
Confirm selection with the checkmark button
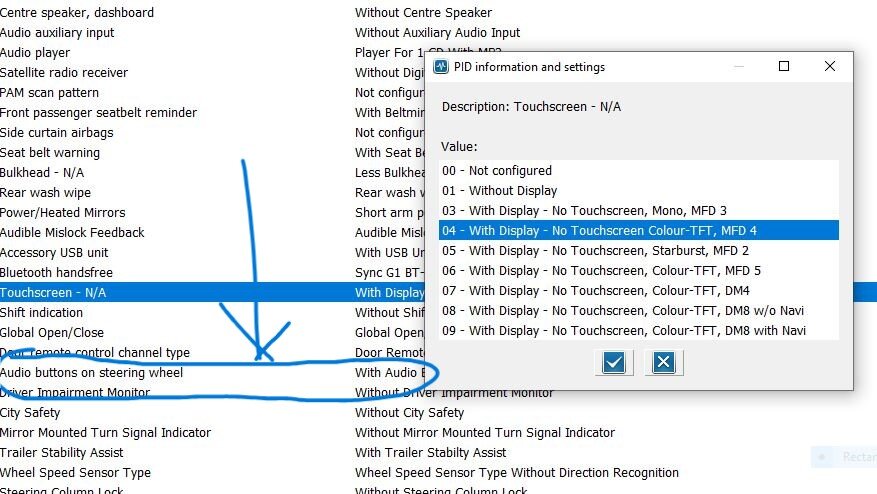point(614,362)
